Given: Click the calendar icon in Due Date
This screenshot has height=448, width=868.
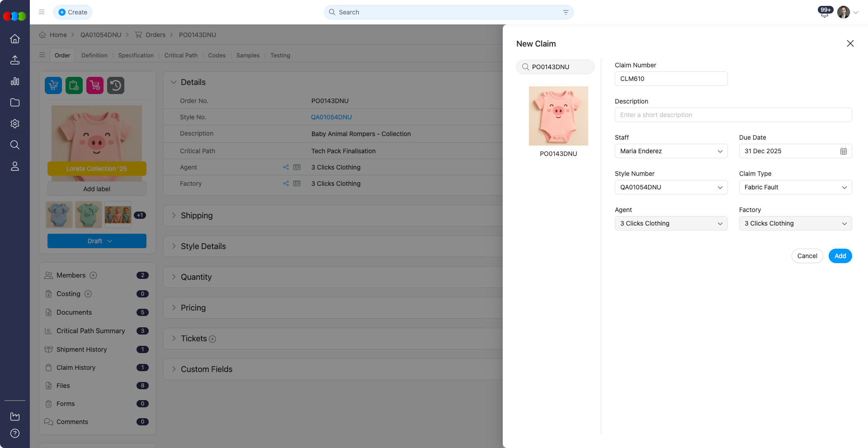Looking at the screenshot, I should click(x=843, y=151).
